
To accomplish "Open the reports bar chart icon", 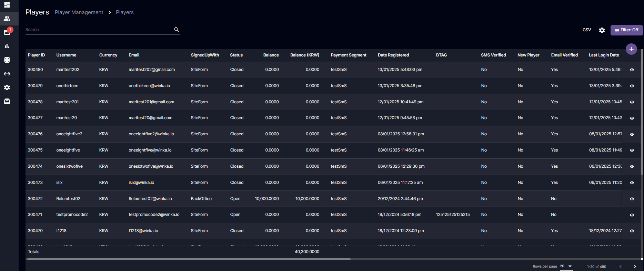I will coord(7,46).
